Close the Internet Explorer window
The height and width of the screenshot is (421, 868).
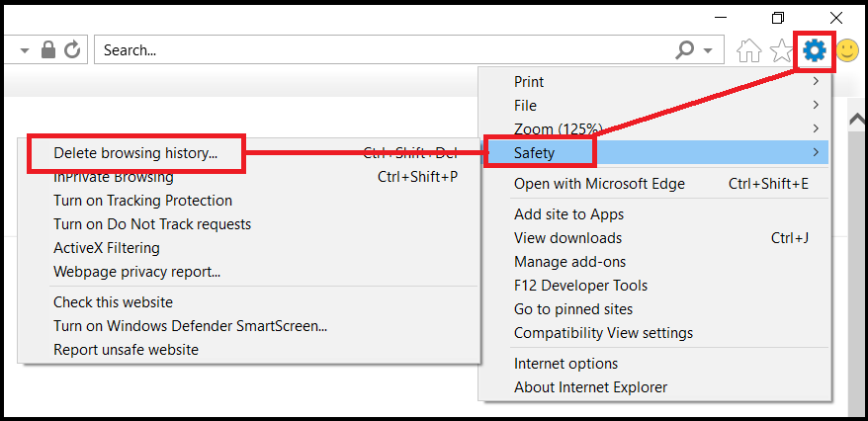(x=836, y=18)
